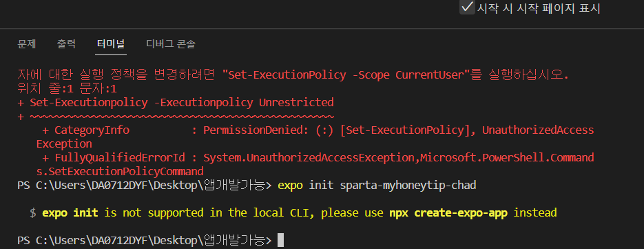Viewport: 644px width, 249px height.
Task: Switch to the 출력 tab
Action: click(x=66, y=44)
